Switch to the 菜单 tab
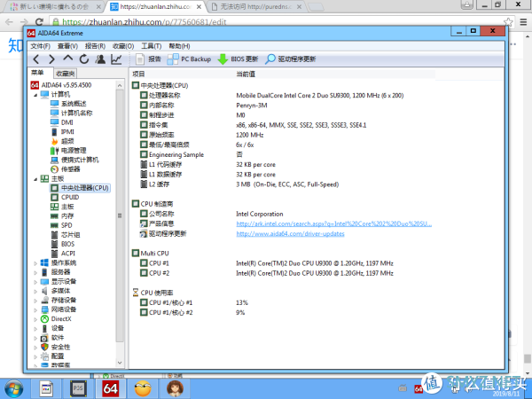The height and width of the screenshot is (399, 532). 37,73
